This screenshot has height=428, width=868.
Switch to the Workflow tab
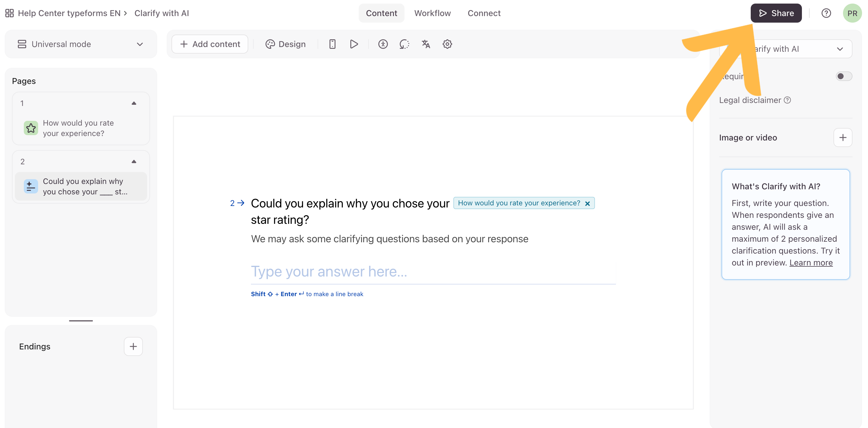click(432, 13)
